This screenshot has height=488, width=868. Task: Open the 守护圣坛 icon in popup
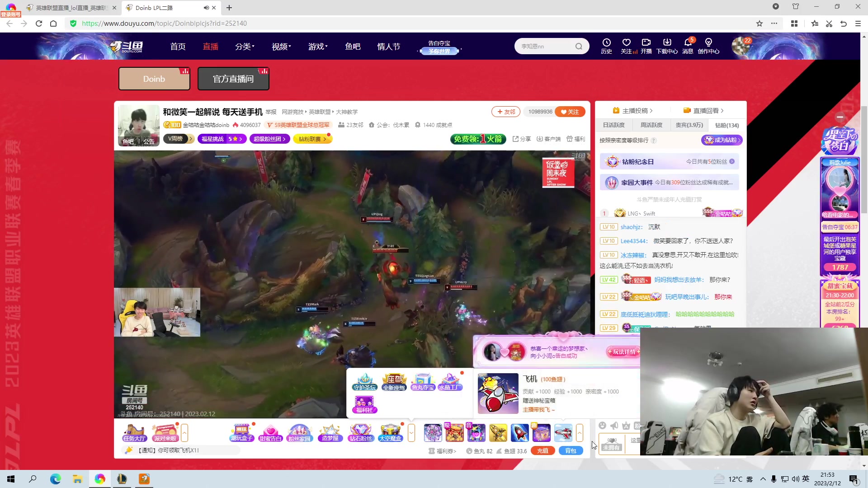point(364,382)
